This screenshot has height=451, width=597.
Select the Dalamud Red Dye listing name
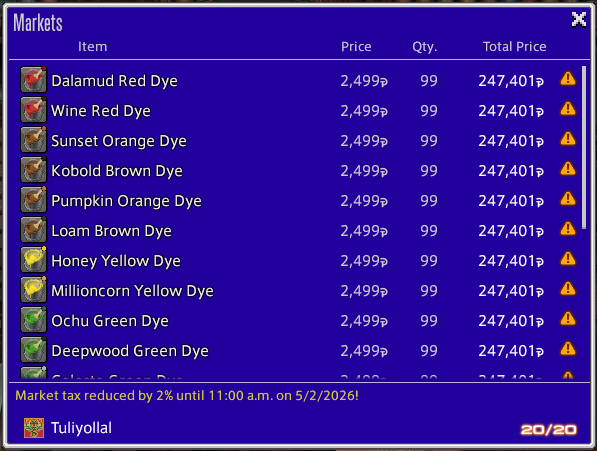(114, 81)
